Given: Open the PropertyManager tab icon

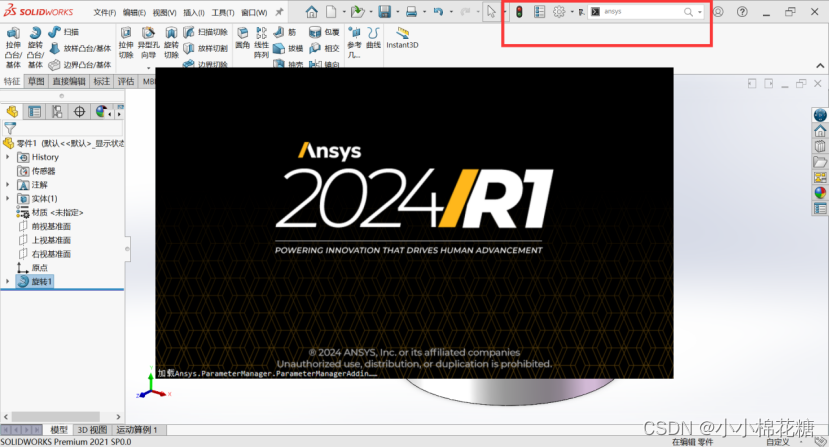Looking at the screenshot, I should tap(34, 112).
